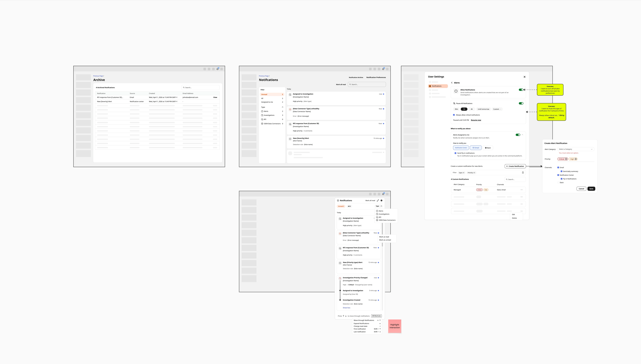Close the User Settings dialog with the X
This screenshot has width=641, height=364.
point(525,77)
